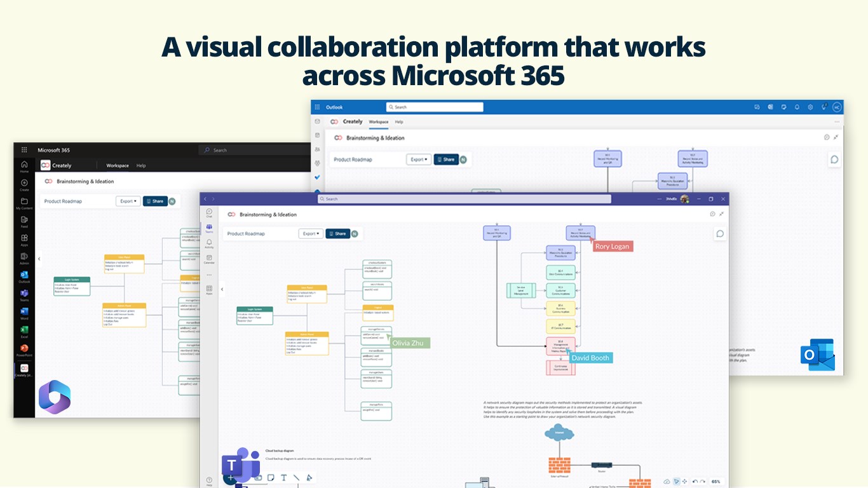Click Search field in Teams window

point(465,199)
